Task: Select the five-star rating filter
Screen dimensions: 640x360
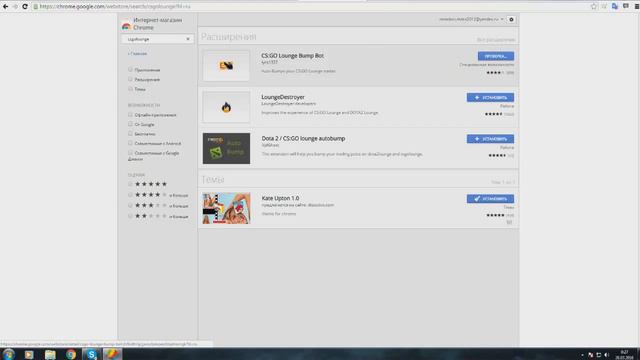Action: (131, 184)
